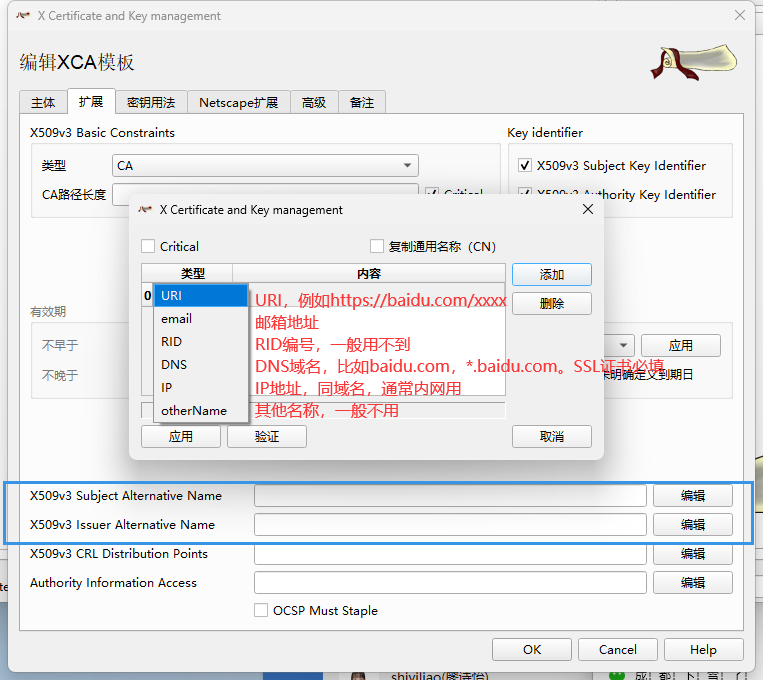Choose IP in the type dropdown list
This screenshot has width=763, height=680.
(167, 388)
